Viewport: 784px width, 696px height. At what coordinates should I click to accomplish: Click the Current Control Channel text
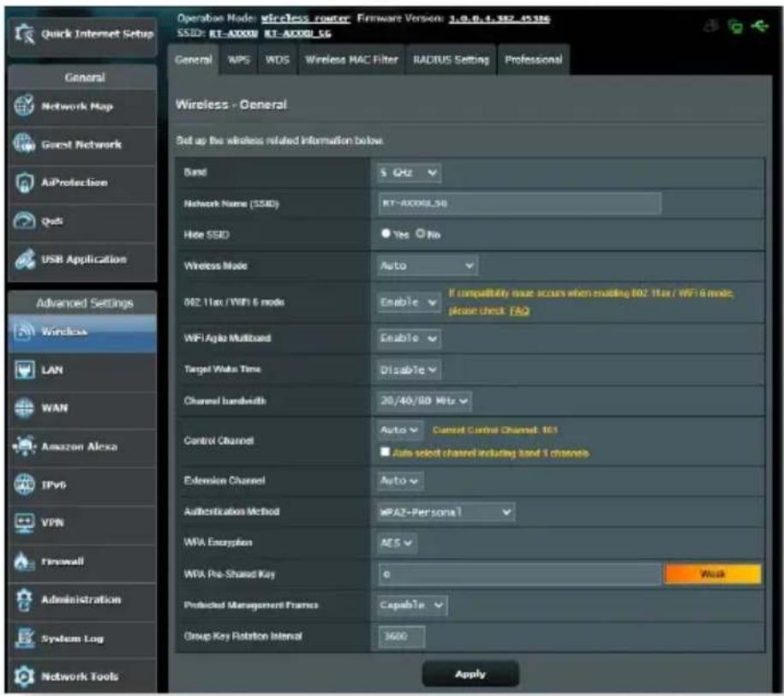tap(495, 429)
